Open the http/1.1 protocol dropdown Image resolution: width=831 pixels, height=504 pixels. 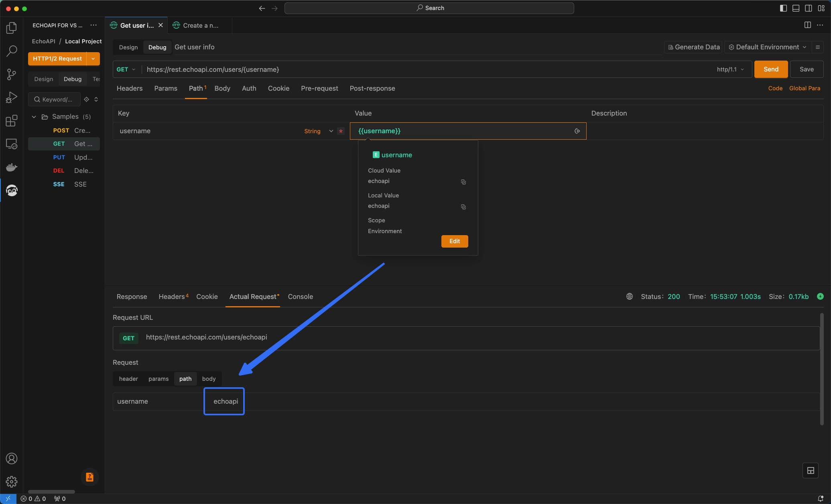pyautogui.click(x=730, y=69)
